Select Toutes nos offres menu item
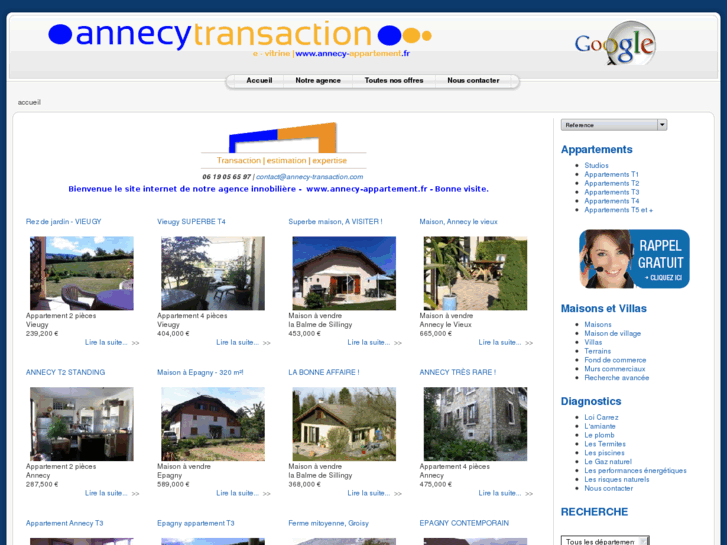This screenshot has width=727, height=545. (394, 80)
